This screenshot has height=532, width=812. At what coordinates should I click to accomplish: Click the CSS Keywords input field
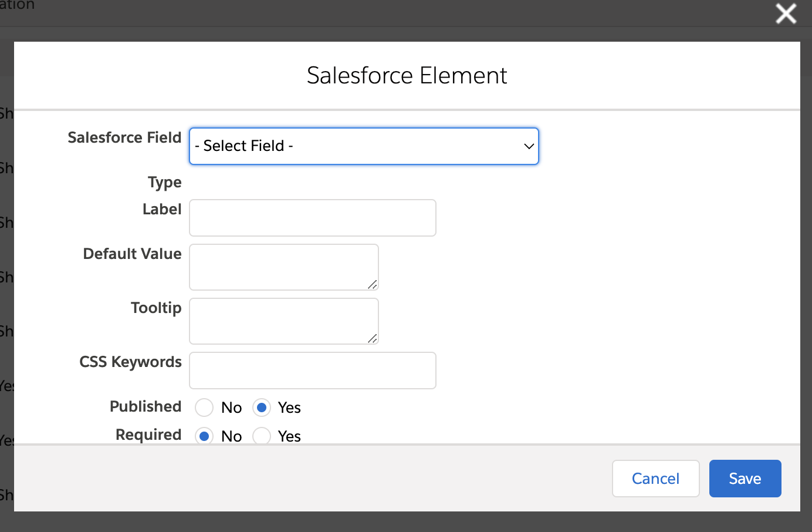(x=313, y=371)
